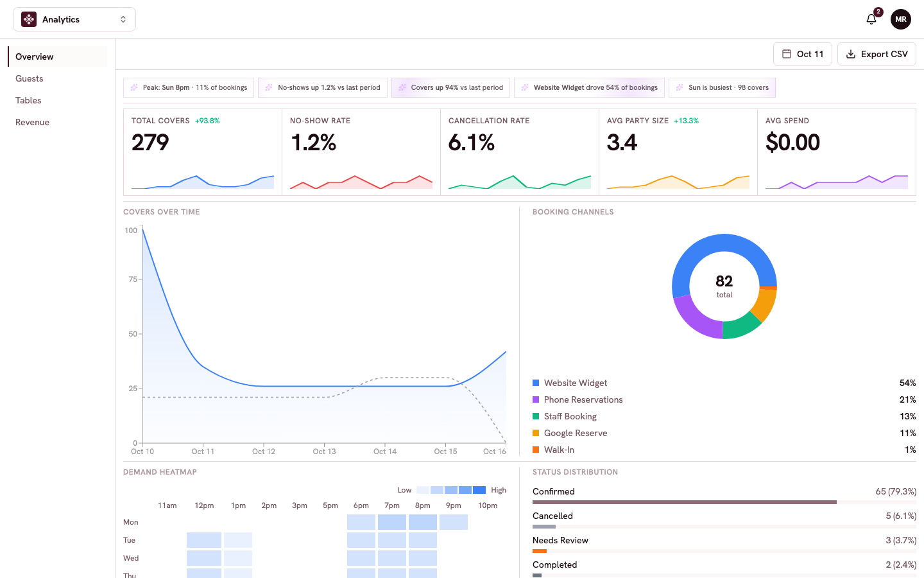
Task: Click the '65 (79.3%)' Confirmed value
Action: pos(896,491)
